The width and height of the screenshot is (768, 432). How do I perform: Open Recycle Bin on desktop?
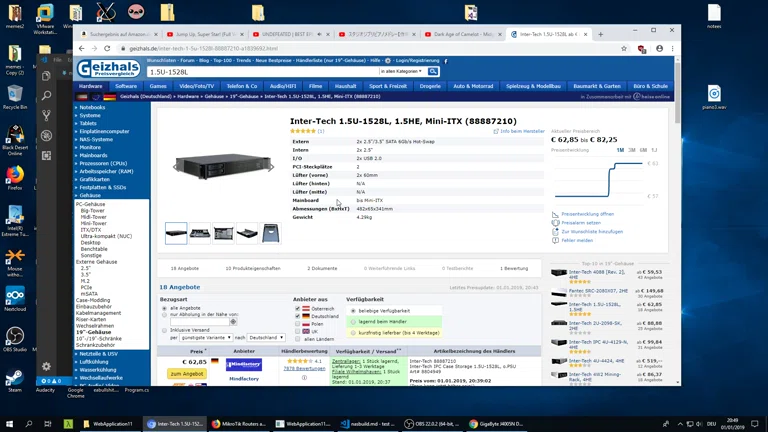tap(15, 97)
